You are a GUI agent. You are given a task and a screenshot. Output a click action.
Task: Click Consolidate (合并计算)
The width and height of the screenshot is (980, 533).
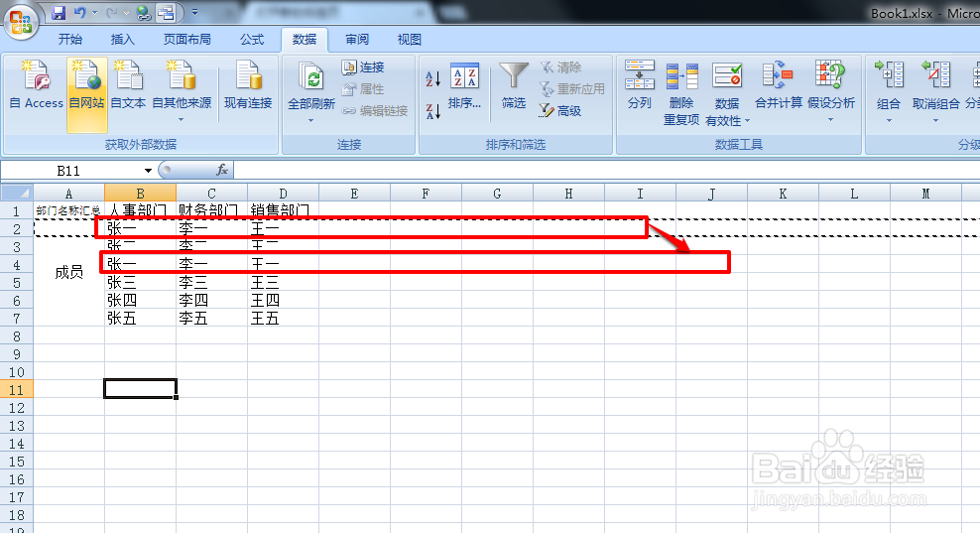click(778, 85)
